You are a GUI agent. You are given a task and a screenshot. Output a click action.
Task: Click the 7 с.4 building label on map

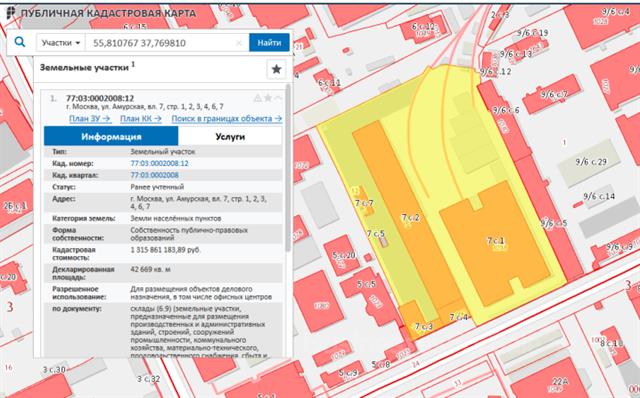click(458, 317)
